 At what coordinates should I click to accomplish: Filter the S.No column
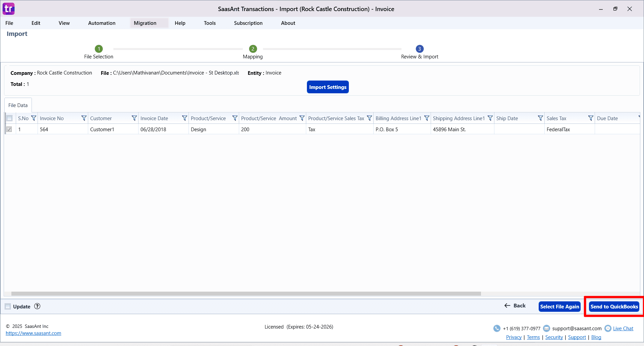tap(34, 118)
